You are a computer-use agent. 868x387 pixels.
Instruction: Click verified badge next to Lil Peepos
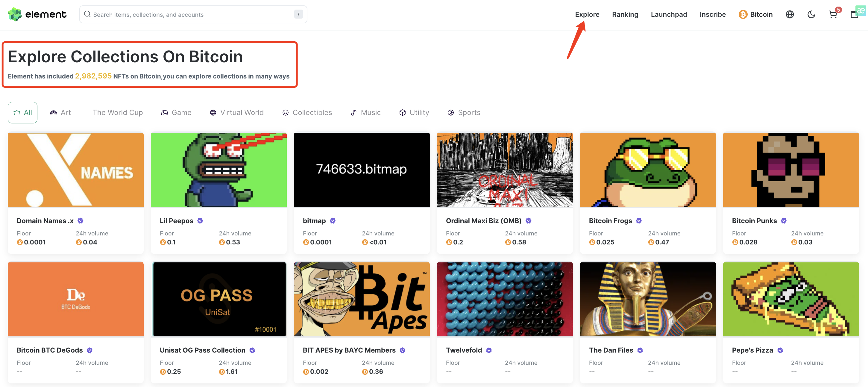200,221
